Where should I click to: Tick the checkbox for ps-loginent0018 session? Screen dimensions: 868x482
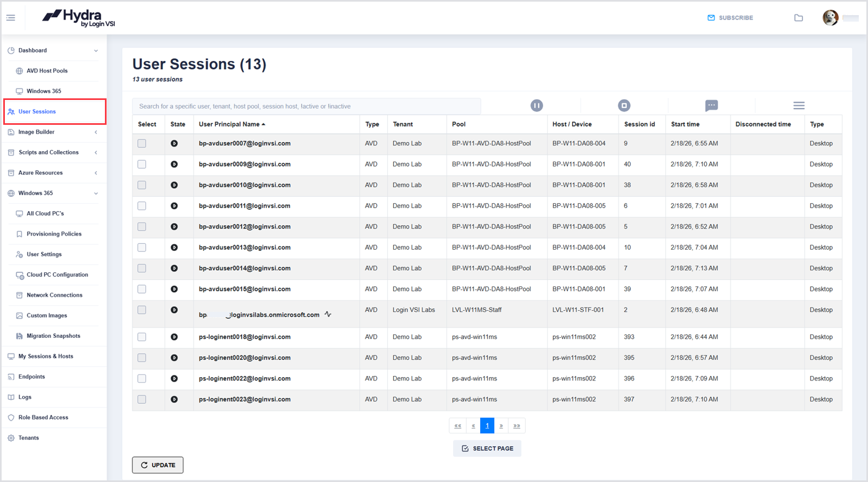tap(142, 337)
